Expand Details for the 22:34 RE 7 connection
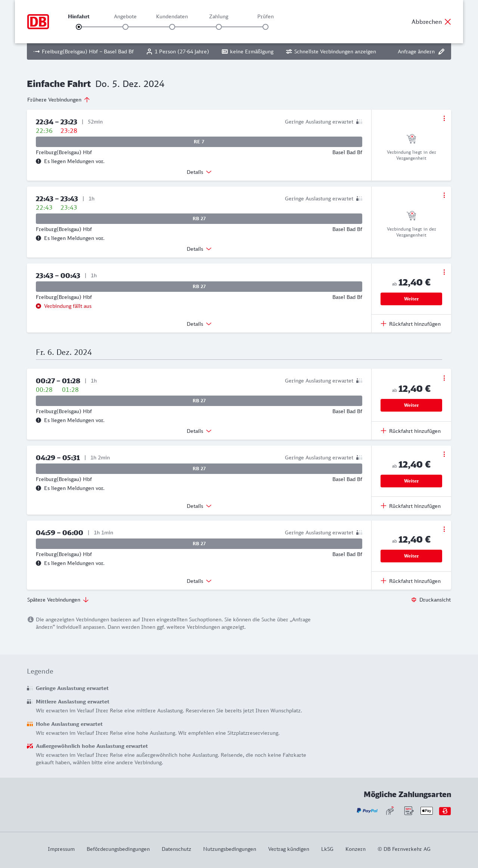This screenshot has height=868, width=478. point(199,172)
